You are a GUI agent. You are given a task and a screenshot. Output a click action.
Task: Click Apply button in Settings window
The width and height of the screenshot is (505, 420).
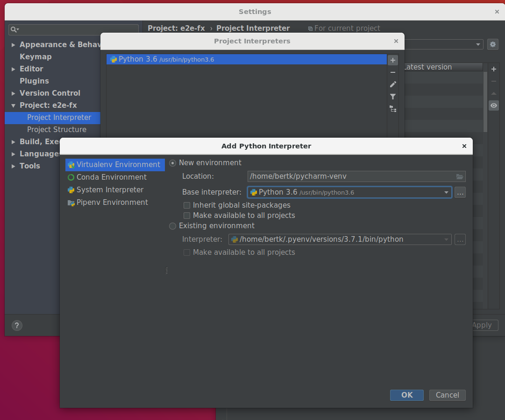click(x=485, y=325)
